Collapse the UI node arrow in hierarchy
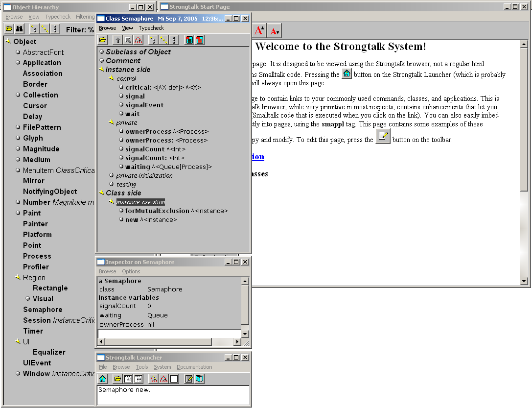532x409 pixels. click(18, 341)
